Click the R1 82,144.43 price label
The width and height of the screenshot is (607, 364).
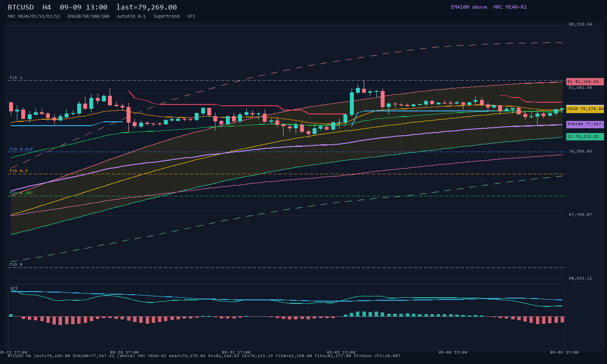pos(585,81)
